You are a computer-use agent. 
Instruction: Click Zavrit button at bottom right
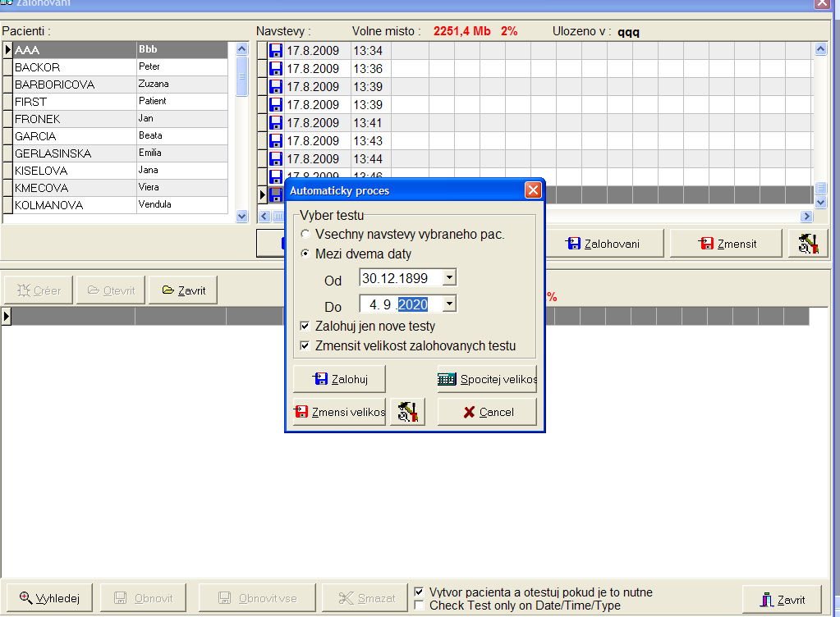[782, 599]
